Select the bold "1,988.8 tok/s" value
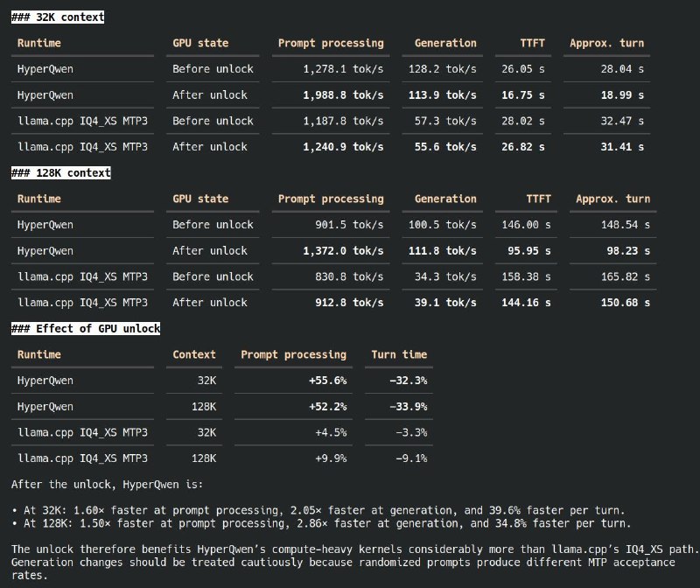 coord(343,95)
